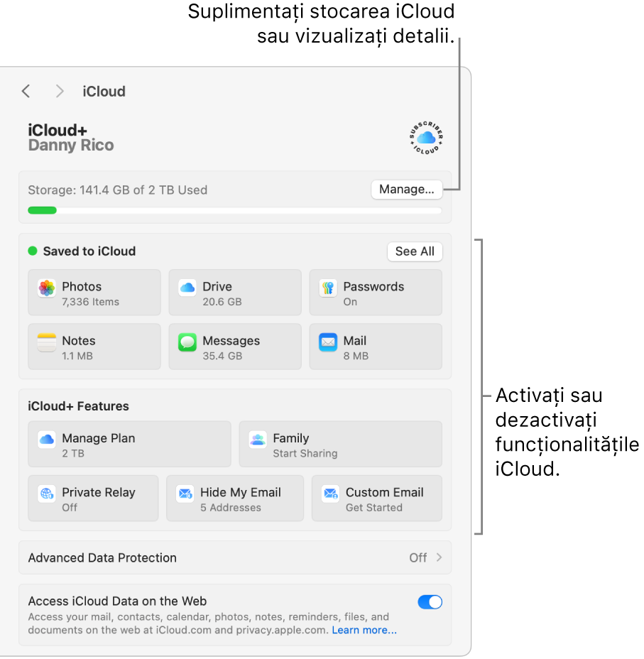Select the Hide My Email icon
Screen dimensions: 644x659
(185, 494)
